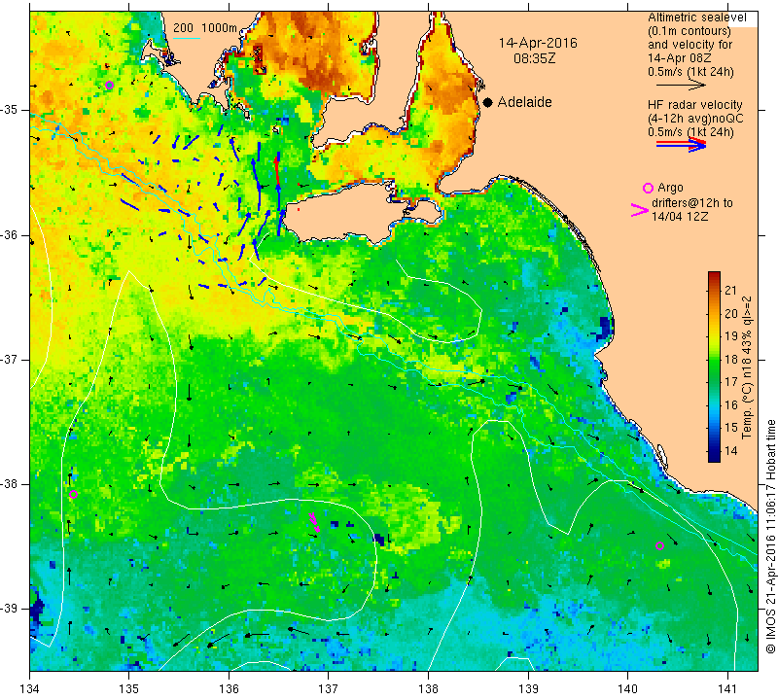Click the vertical "Temp. (°C) n18 43% ql>=2" label
The width and height of the screenshot is (778, 700).
[747, 367]
